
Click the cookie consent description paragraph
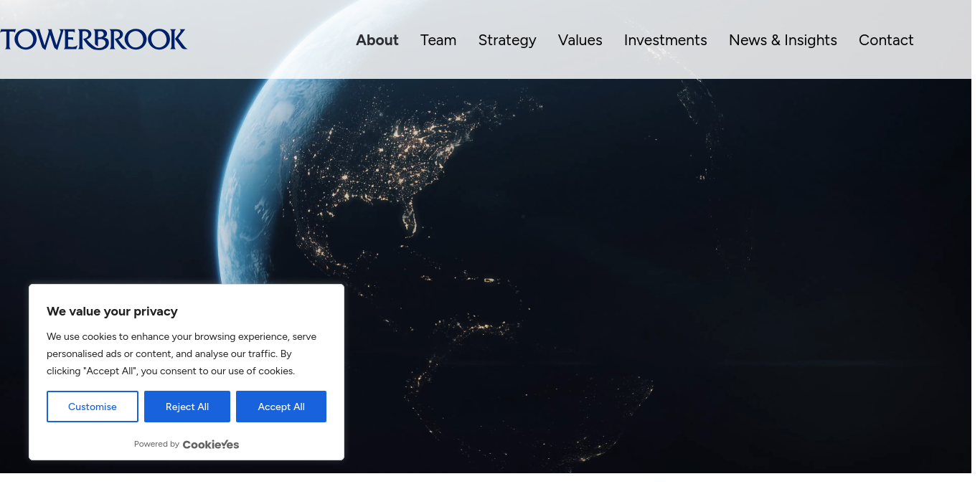pos(181,353)
